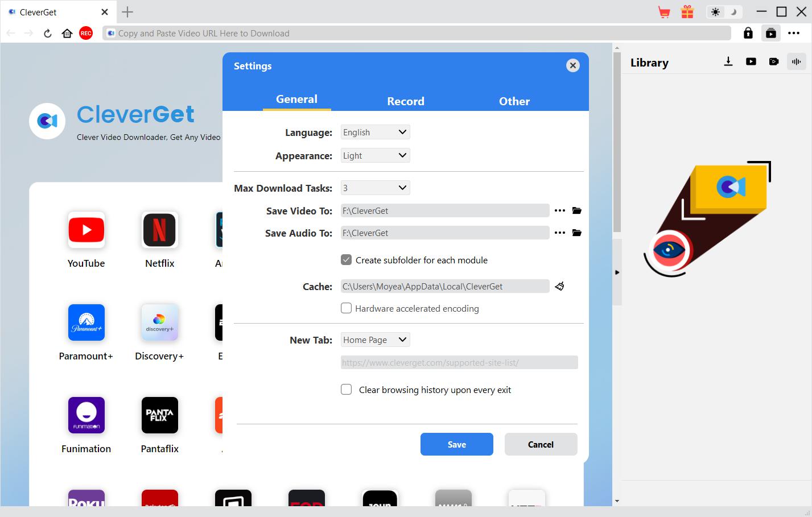
Task: Save the current settings
Action: point(456,444)
